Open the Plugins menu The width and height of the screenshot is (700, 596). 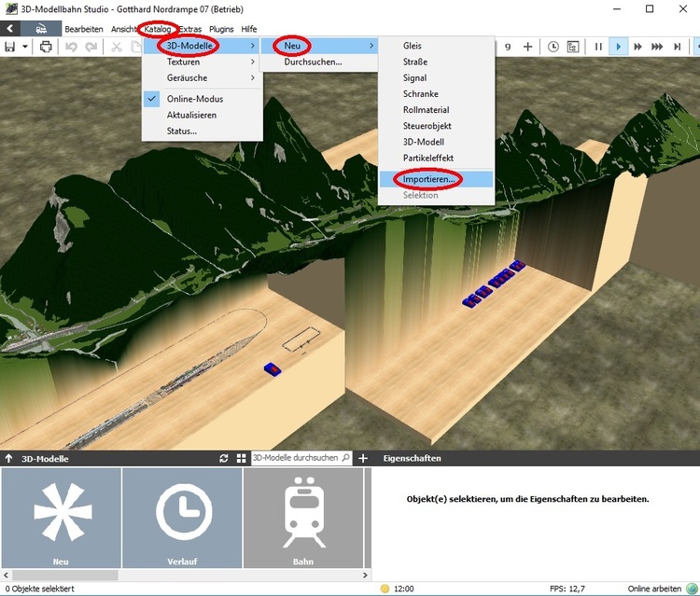click(x=221, y=29)
